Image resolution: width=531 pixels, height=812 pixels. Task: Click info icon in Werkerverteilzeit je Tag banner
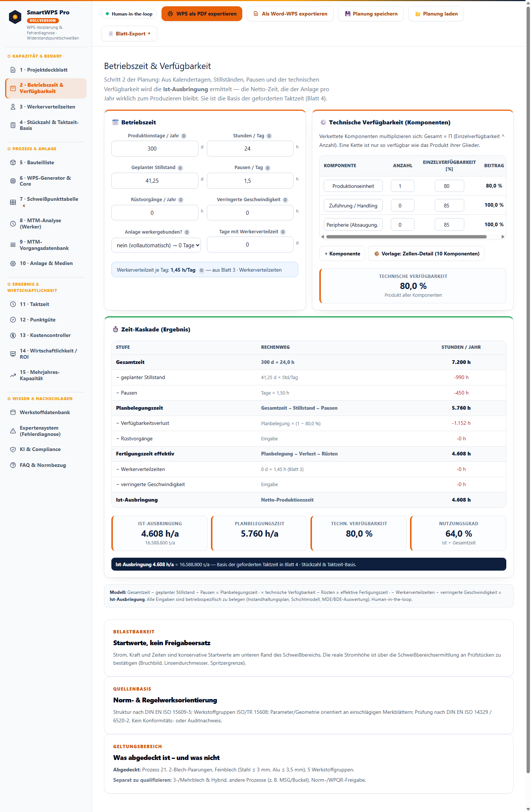[201, 270]
